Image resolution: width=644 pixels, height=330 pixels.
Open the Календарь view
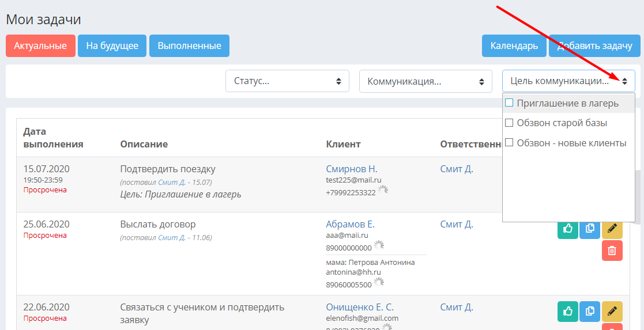(514, 45)
